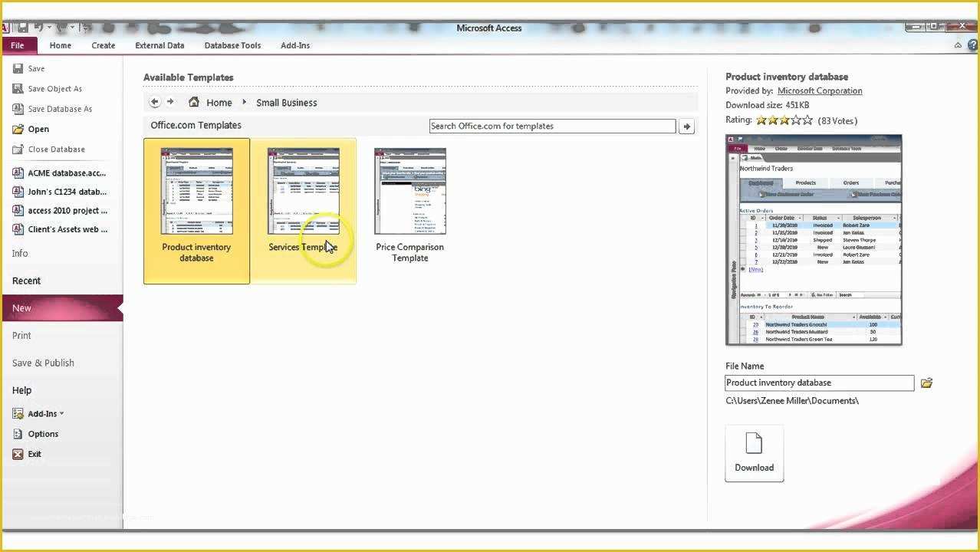The width and height of the screenshot is (980, 552).
Task: Select the Services Template thumbnail
Action: [x=303, y=211]
